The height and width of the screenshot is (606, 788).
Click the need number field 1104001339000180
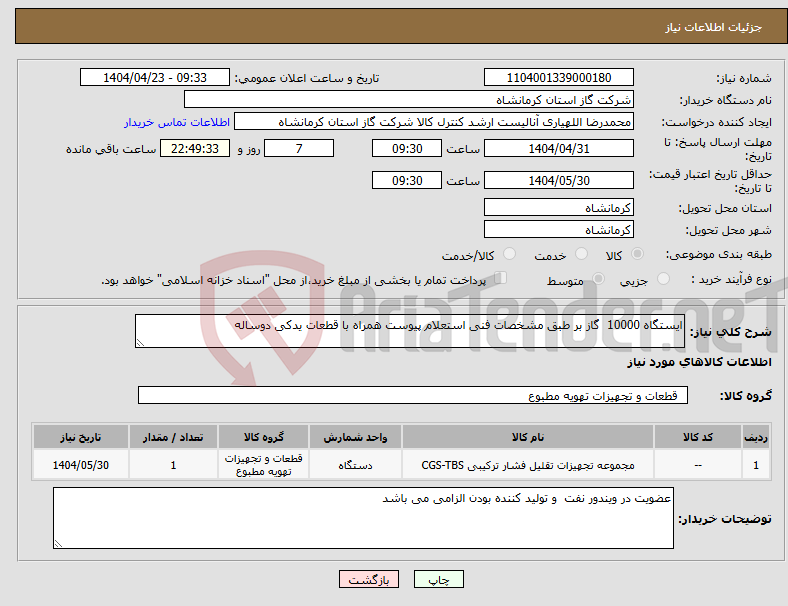tap(559, 77)
